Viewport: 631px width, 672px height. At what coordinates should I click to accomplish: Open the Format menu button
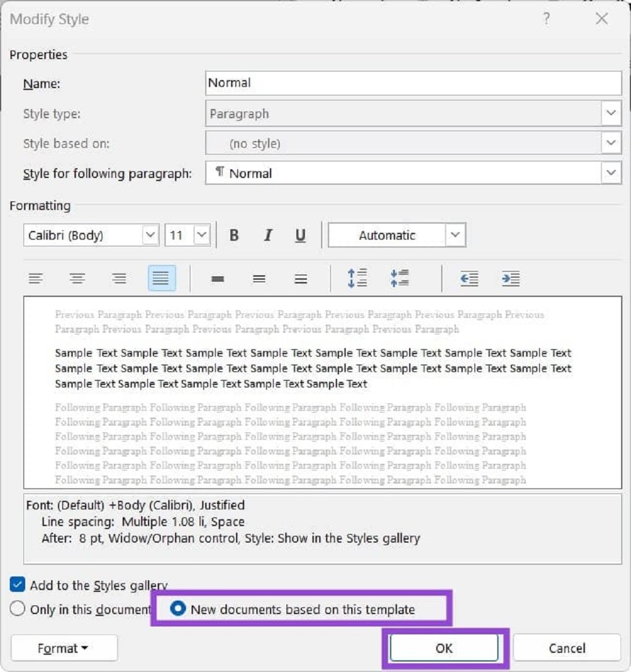click(64, 648)
